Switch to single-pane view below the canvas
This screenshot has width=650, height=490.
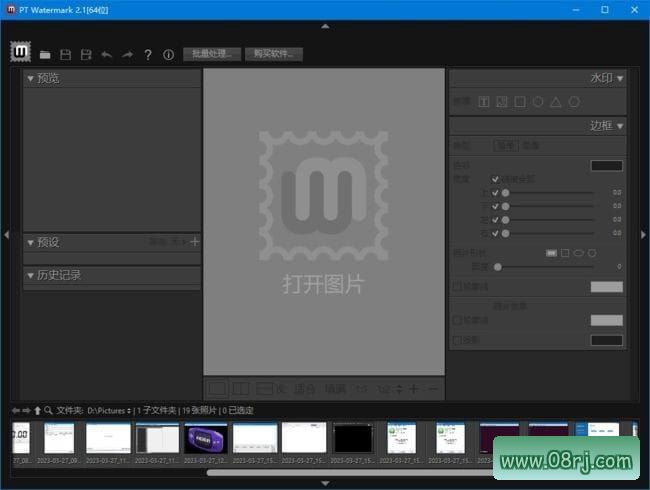tap(217, 389)
